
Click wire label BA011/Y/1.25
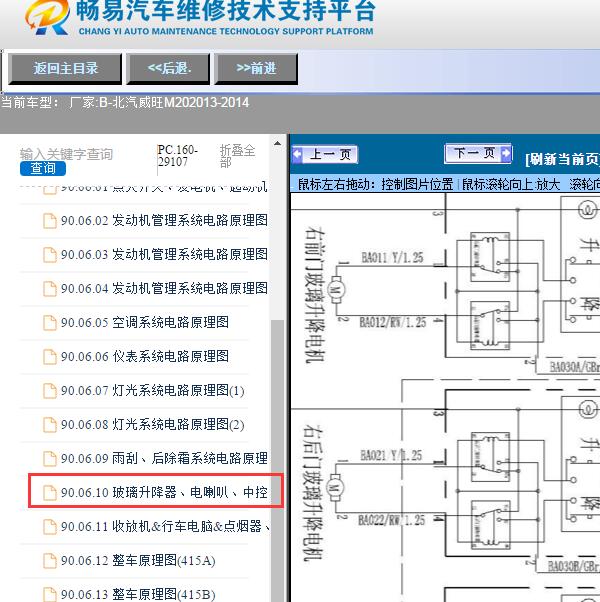tap(392, 257)
